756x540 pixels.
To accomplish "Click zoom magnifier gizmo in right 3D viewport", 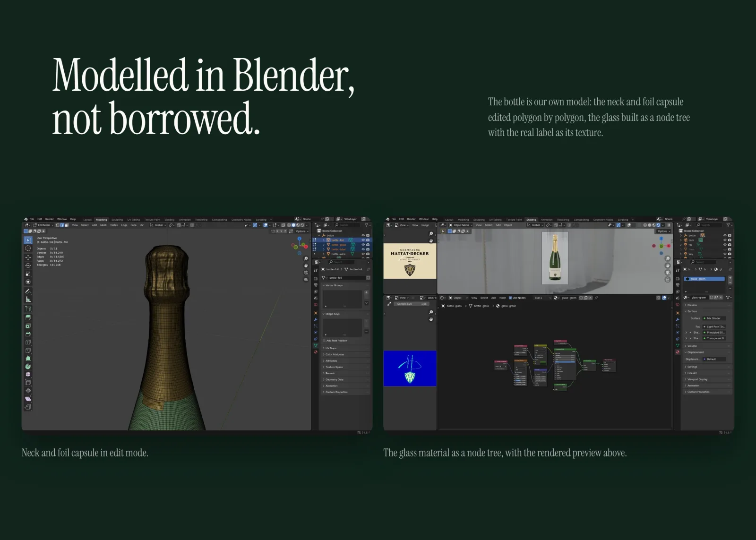I will [668, 259].
